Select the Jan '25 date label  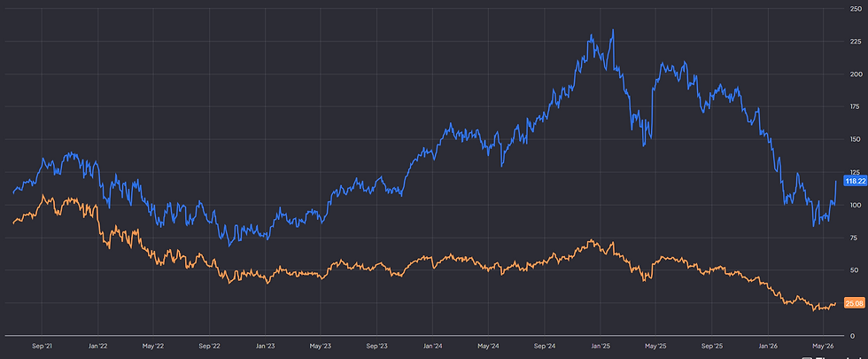(x=601, y=347)
